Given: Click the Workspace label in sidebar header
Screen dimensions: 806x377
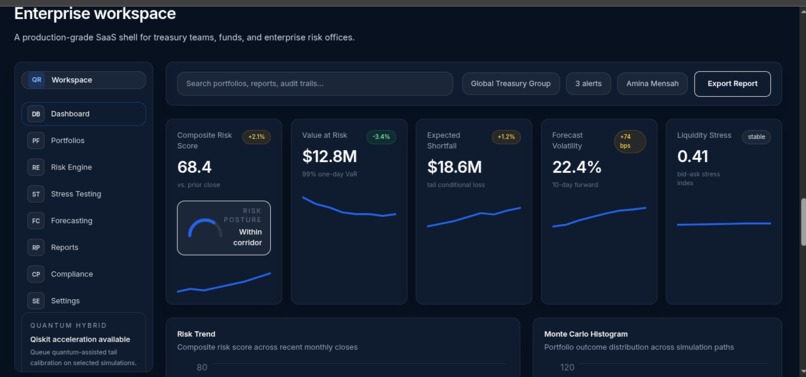Looking at the screenshot, I should [x=71, y=80].
